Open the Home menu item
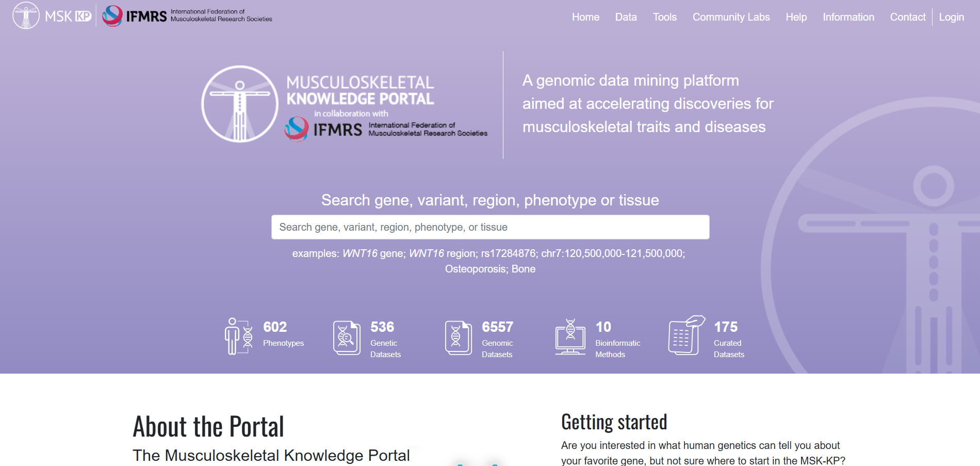980x466 pixels. pos(585,17)
